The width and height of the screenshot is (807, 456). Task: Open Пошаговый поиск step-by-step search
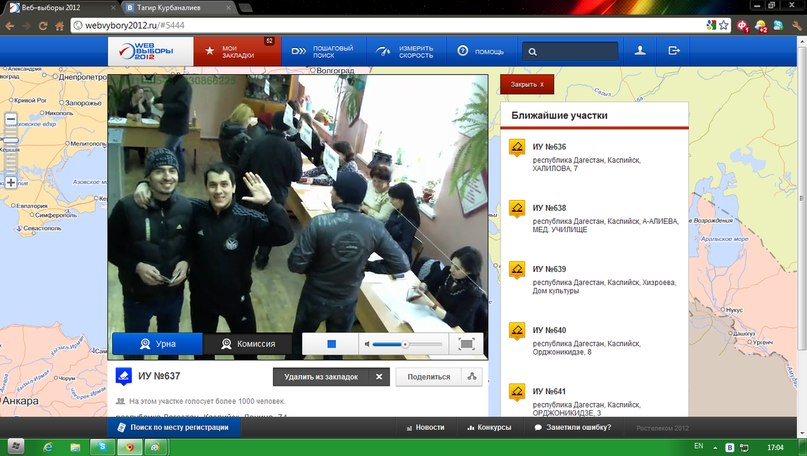322,51
